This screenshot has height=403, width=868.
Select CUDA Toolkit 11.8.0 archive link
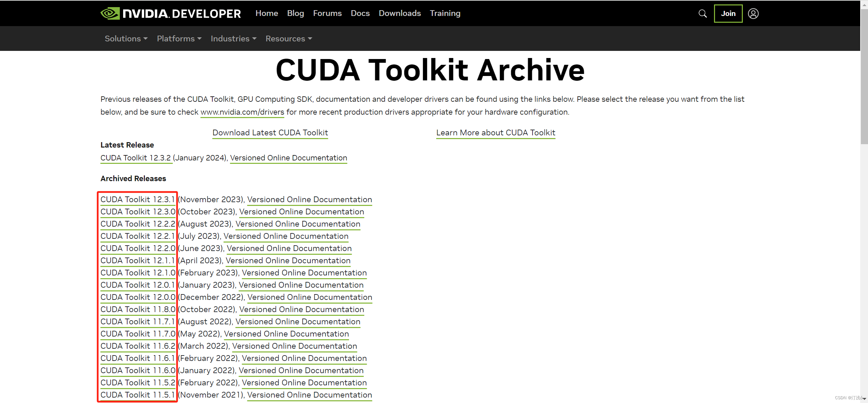pyautogui.click(x=138, y=309)
